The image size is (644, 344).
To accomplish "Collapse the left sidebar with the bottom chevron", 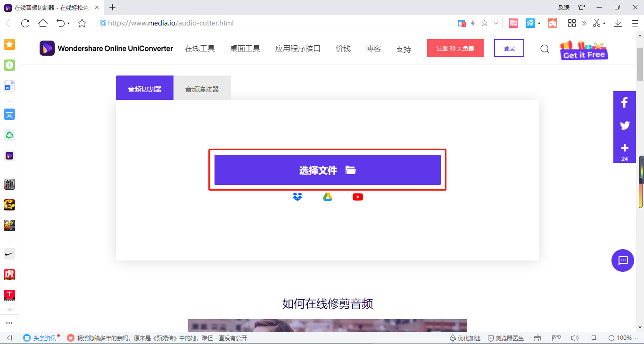I will click(9, 309).
